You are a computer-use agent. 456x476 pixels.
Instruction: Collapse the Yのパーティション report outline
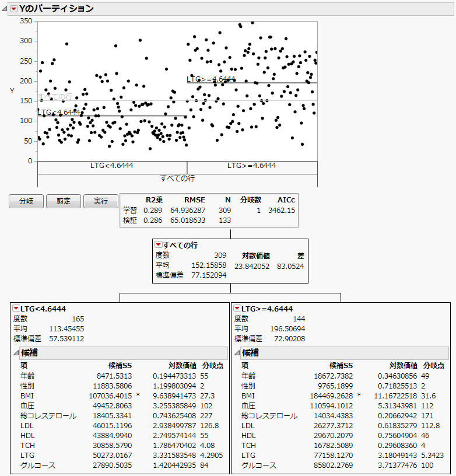[x=5, y=9]
